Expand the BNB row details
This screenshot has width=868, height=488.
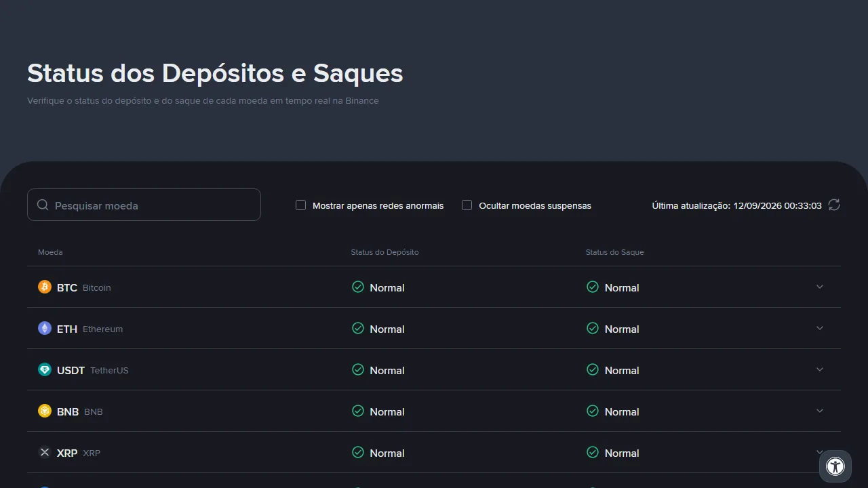820,411
